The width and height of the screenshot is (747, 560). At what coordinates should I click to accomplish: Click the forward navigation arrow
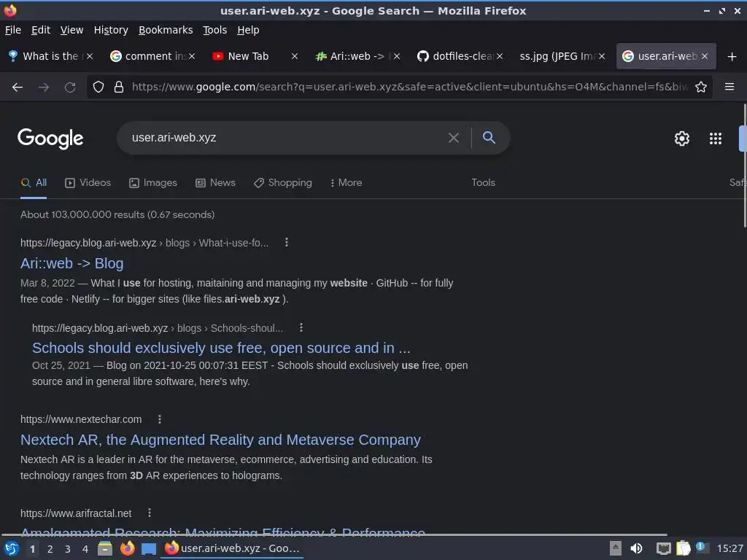pos(44,87)
